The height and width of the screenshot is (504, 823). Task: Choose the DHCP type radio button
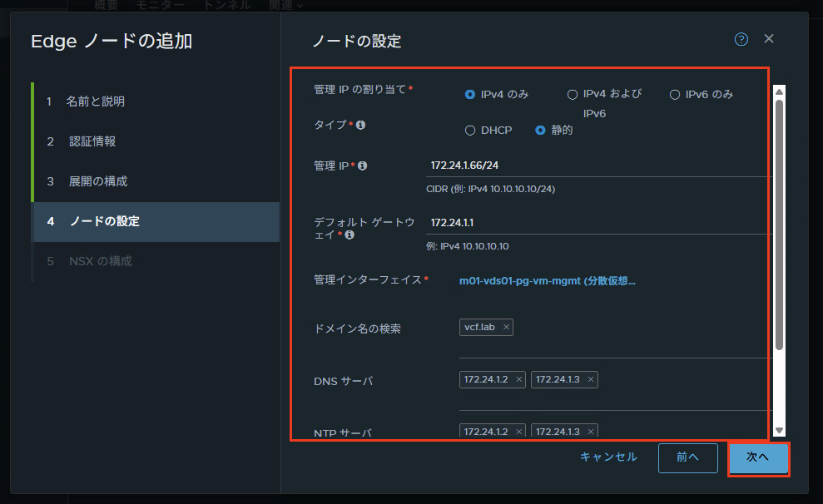click(470, 130)
